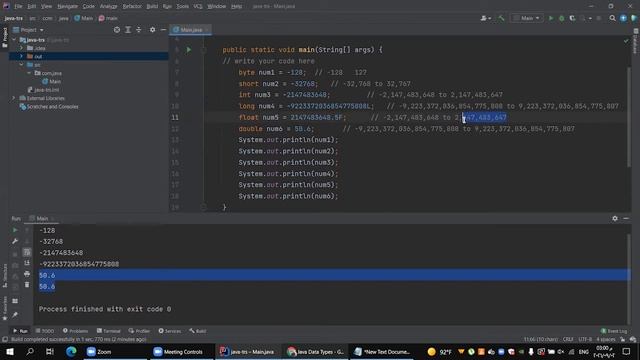The image size is (640, 360).
Task: Click Expand All icon in Project panel
Action: 128,30
